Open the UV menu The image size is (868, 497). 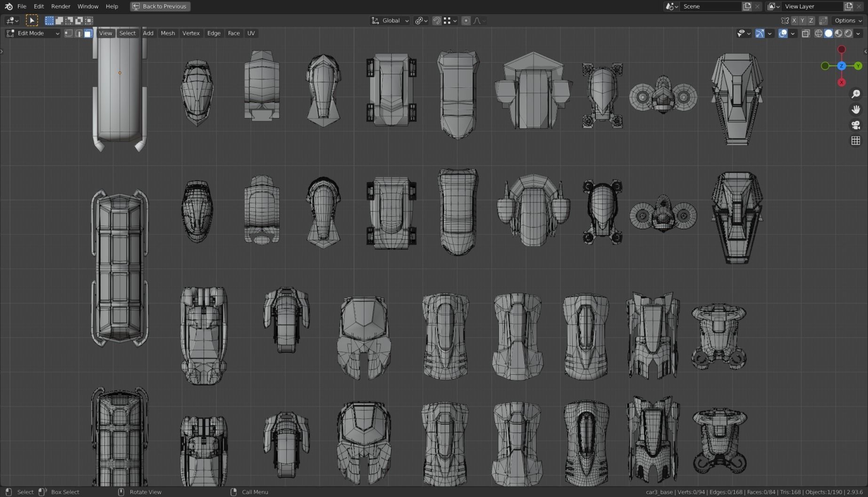click(251, 33)
